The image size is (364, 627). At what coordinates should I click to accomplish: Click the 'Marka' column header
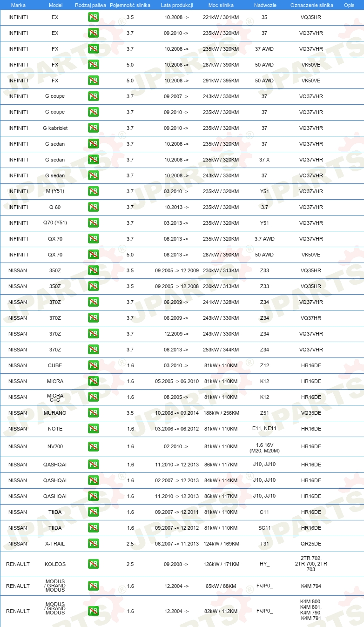(18, 5)
